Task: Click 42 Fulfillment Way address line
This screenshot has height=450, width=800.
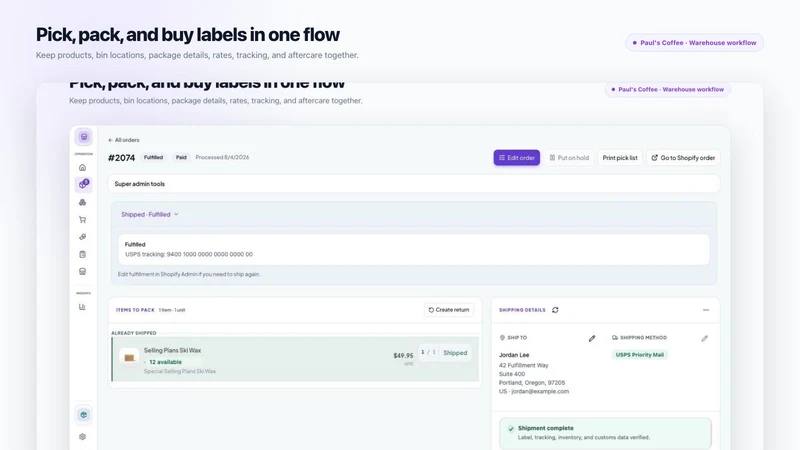Action: click(523, 365)
